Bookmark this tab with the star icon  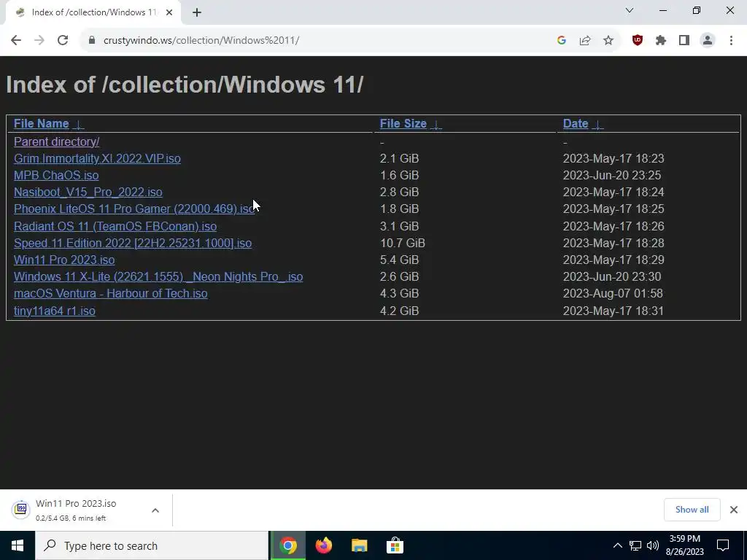point(608,41)
